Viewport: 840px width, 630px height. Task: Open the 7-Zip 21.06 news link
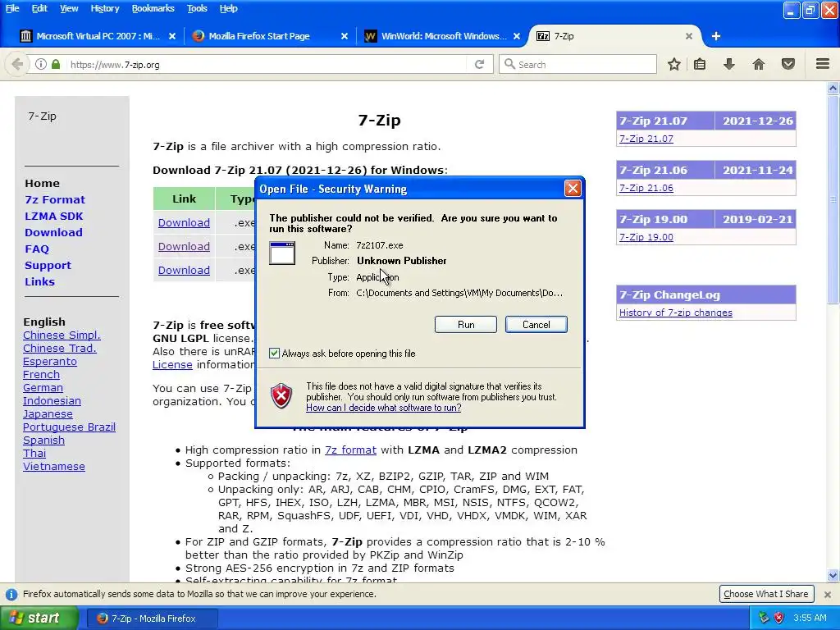click(646, 188)
